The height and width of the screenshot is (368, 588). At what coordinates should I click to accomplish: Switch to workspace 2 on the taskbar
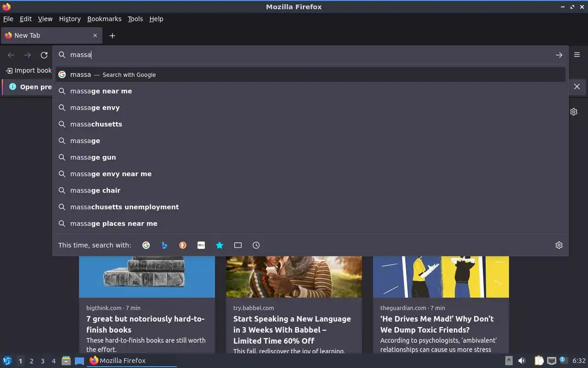(x=31, y=361)
